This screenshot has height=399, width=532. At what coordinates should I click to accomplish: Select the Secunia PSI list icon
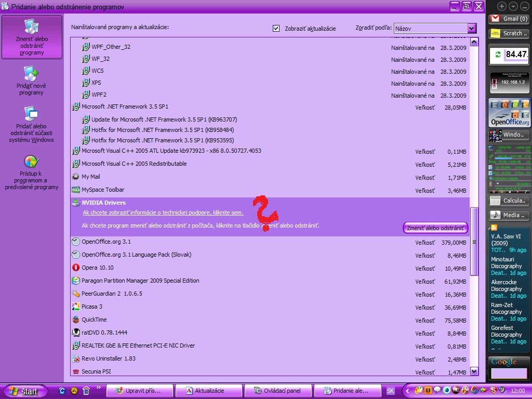[75, 371]
